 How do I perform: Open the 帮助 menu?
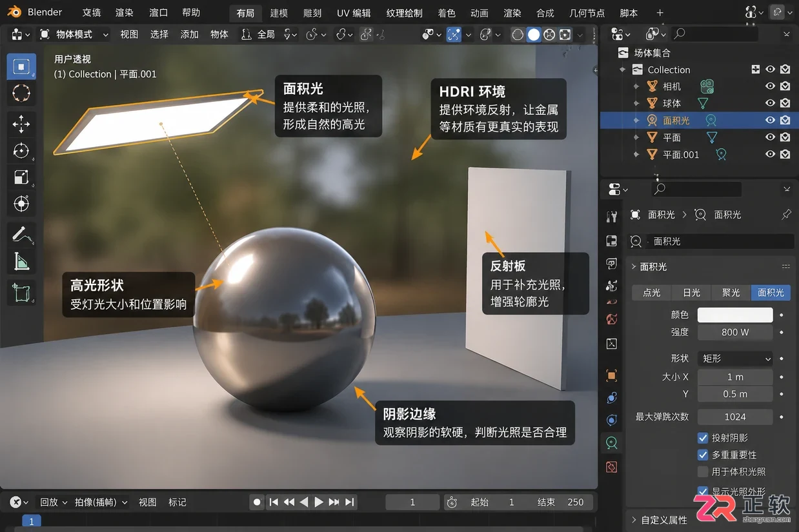coord(191,12)
